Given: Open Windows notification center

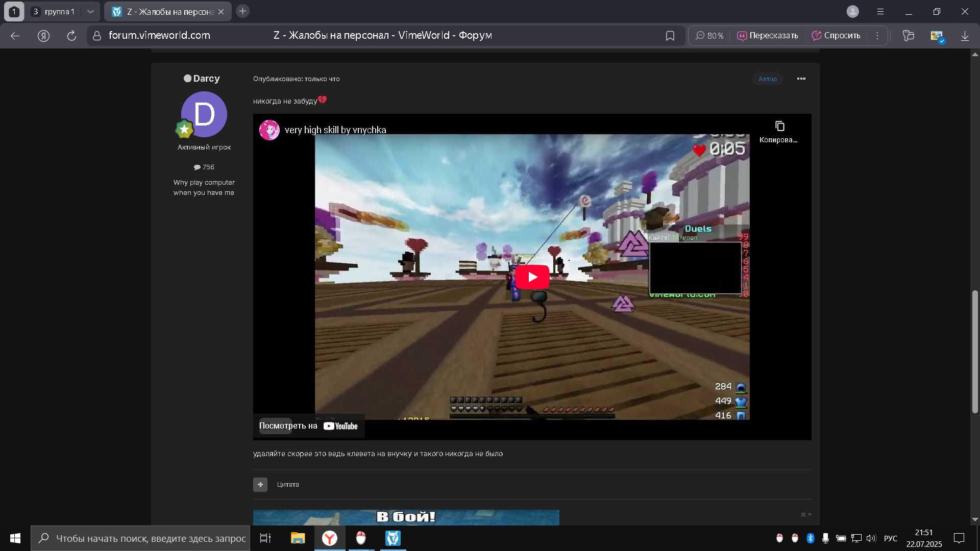Looking at the screenshot, I should pyautogui.click(x=959, y=538).
